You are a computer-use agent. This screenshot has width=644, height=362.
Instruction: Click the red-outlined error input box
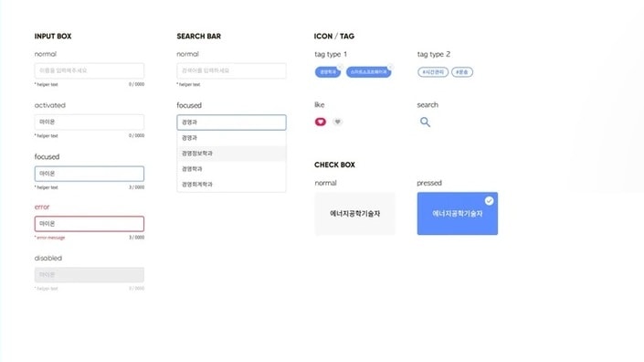(x=90, y=224)
